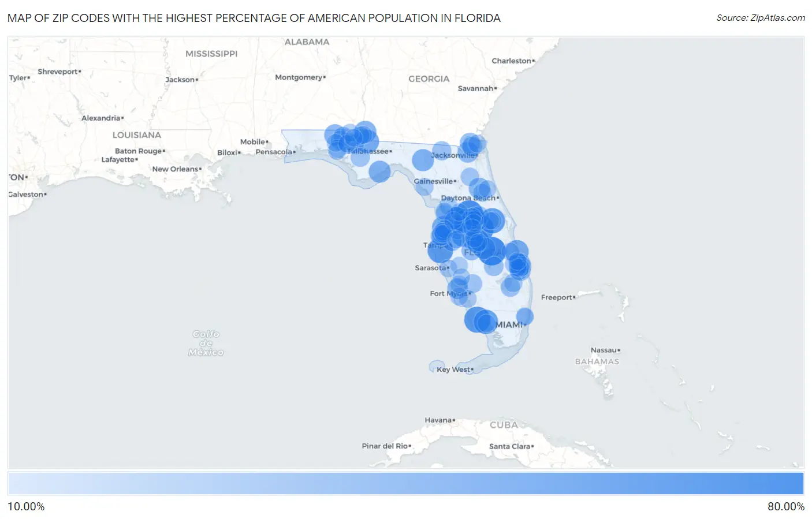
Task: Click the Montgomery city label
Action: tap(299, 77)
